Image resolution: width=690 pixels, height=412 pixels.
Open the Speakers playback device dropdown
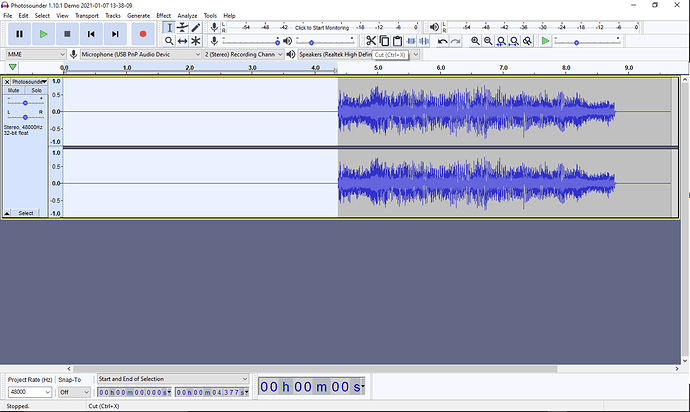click(359, 54)
